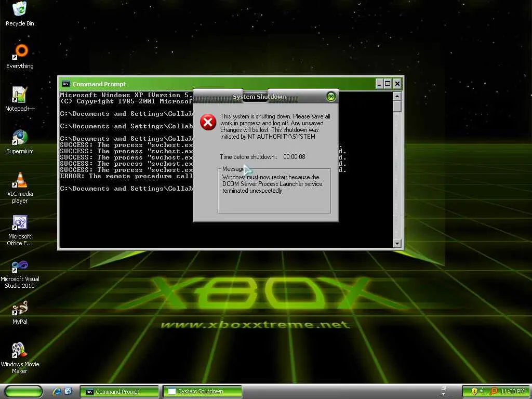The width and height of the screenshot is (532, 399).
Task: Click the DCOM Server Process Launcher message text
Action: tap(272, 183)
